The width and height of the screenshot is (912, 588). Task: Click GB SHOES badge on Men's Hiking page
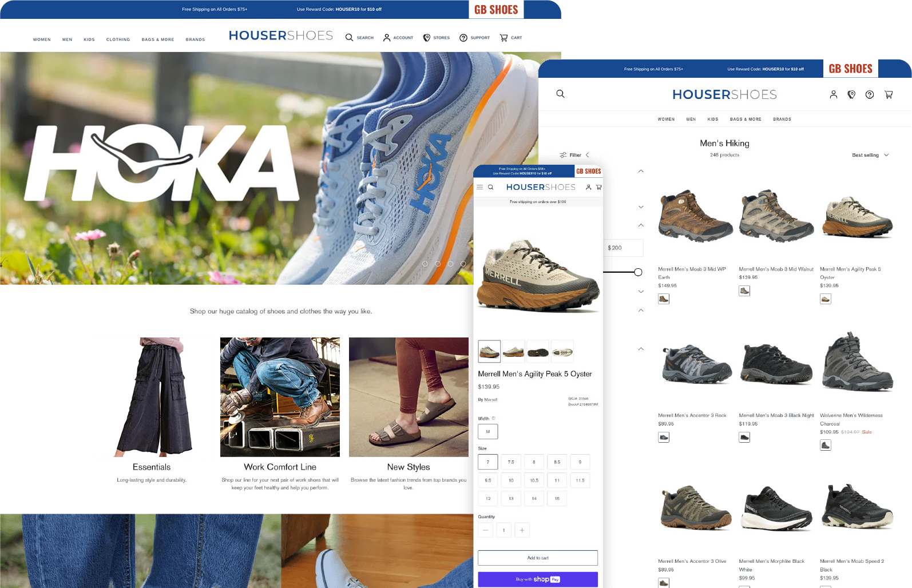pyautogui.click(x=851, y=69)
